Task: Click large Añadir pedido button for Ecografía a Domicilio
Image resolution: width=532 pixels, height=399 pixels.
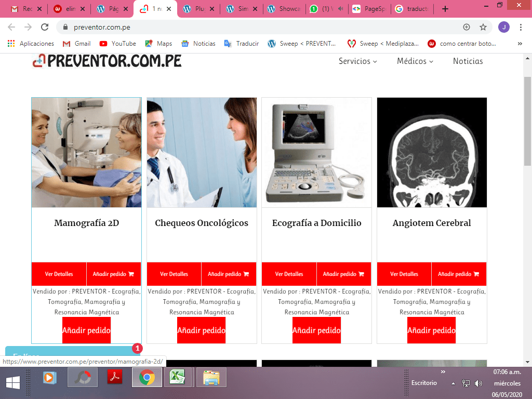Action: [x=316, y=330]
